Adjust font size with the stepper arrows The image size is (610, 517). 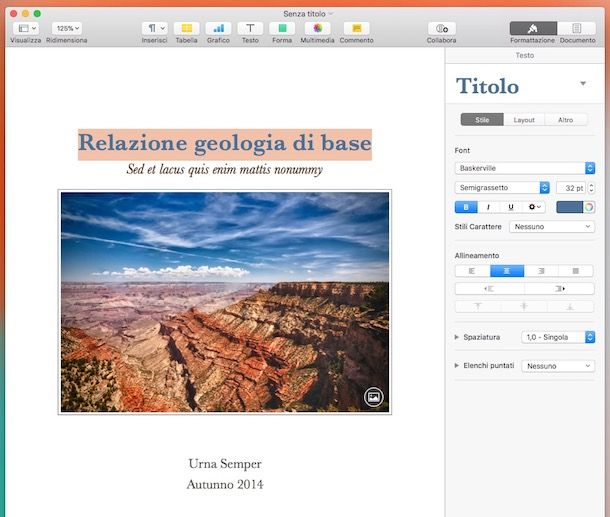click(591, 188)
